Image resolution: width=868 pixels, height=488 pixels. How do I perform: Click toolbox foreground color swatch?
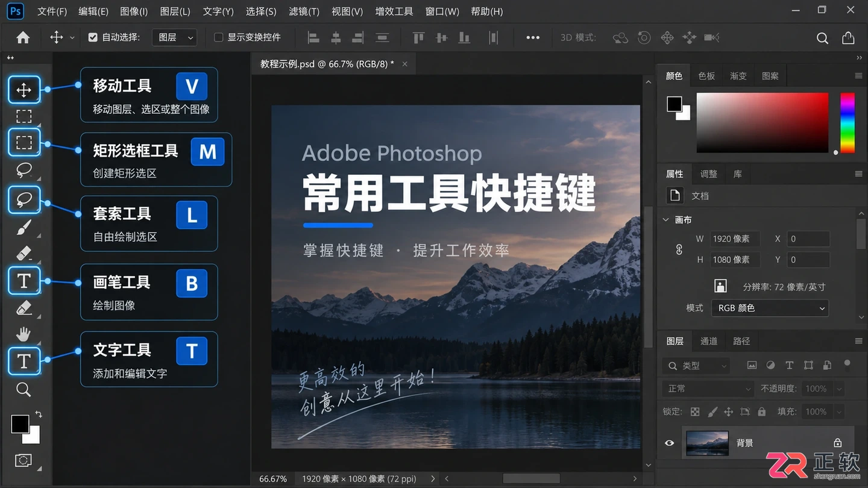click(x=19, y=424)
